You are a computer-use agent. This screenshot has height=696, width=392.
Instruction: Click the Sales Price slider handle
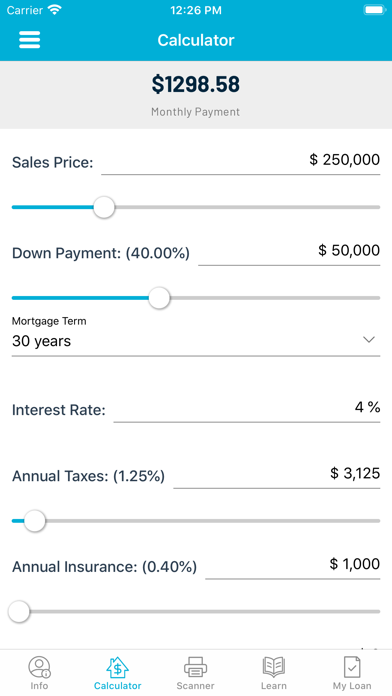(x=104, y=207)
